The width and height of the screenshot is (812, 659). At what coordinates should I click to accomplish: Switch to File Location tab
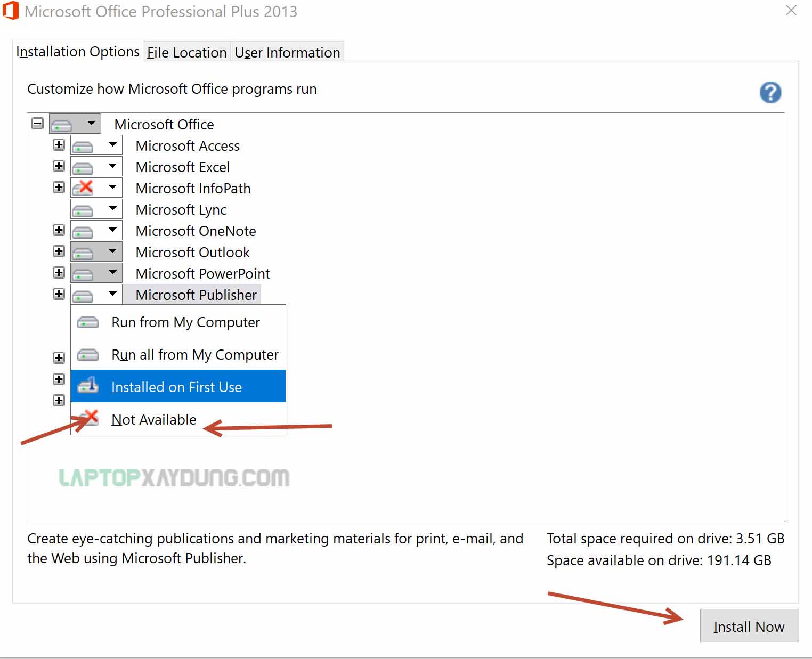click(187, 52)
